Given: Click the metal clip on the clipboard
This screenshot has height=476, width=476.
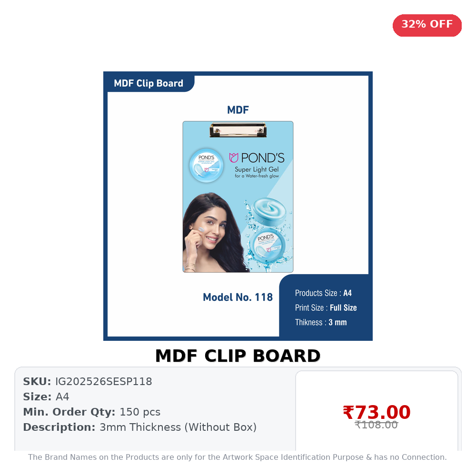Looking at the screenshot, I should pos(238,129).
